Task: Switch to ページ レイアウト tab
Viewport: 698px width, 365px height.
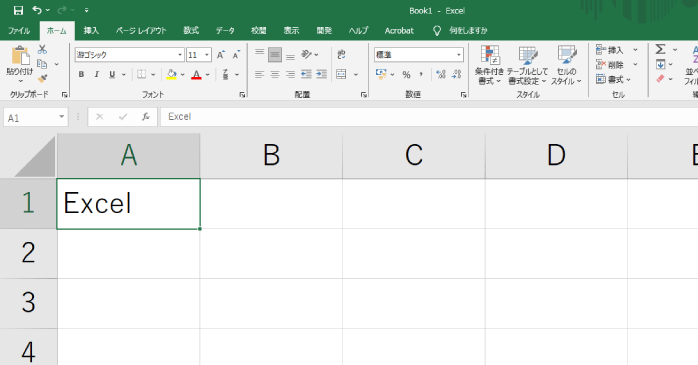Action: [141, 31]
